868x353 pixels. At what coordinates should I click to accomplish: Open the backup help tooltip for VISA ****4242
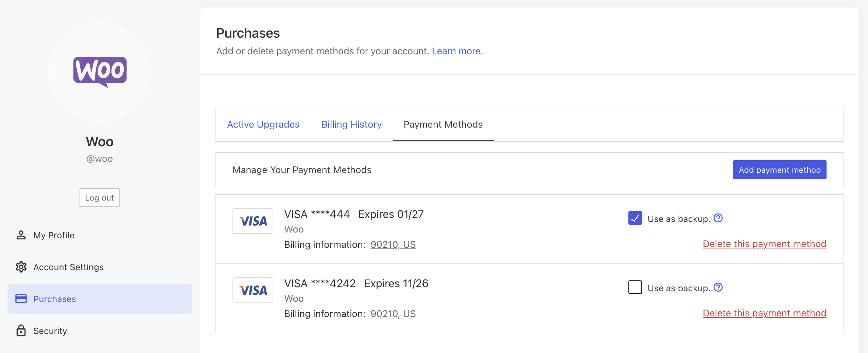pyautogui.click(x=718, y=287)
